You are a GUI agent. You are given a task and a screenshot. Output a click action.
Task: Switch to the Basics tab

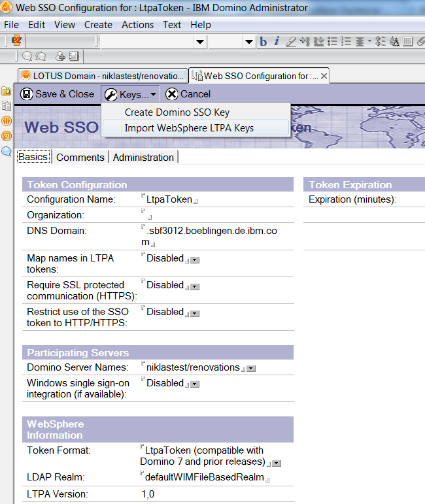33,157
